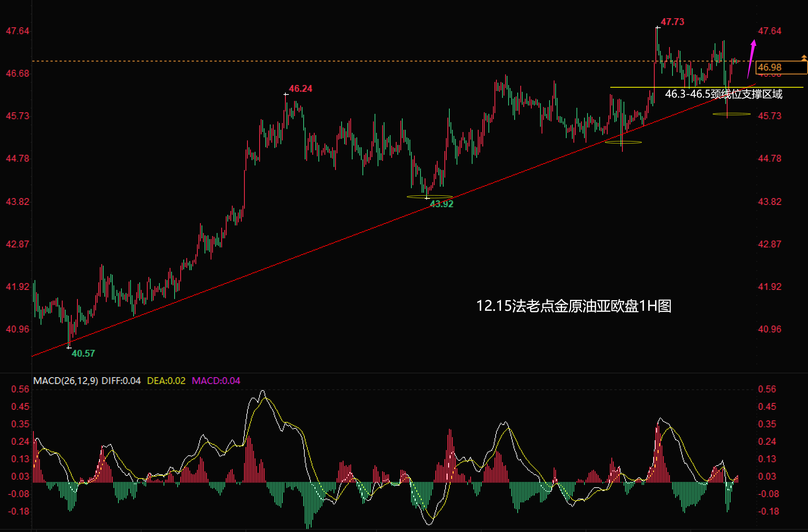
Task: Click the 40.57 low price marker
Action: pos(83,354)
